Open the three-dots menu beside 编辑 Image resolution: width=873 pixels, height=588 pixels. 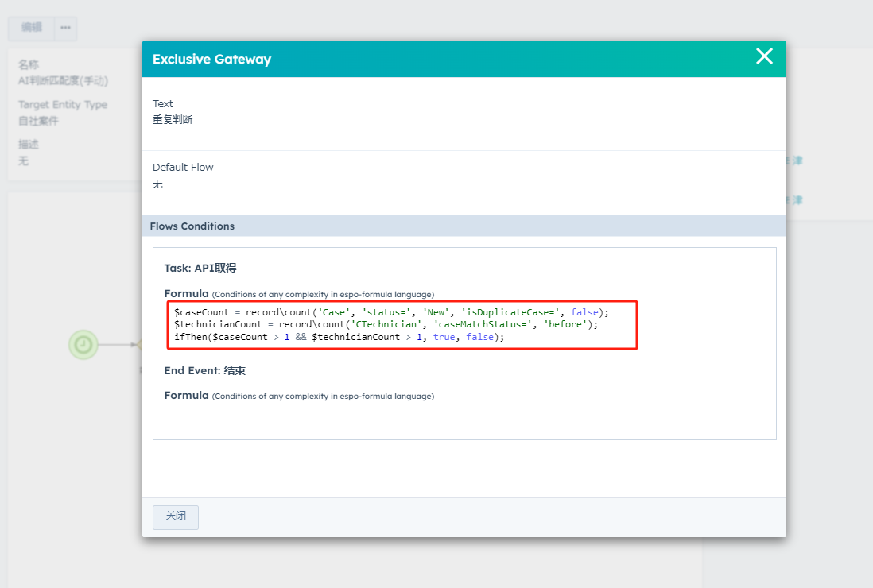[65, 28]
